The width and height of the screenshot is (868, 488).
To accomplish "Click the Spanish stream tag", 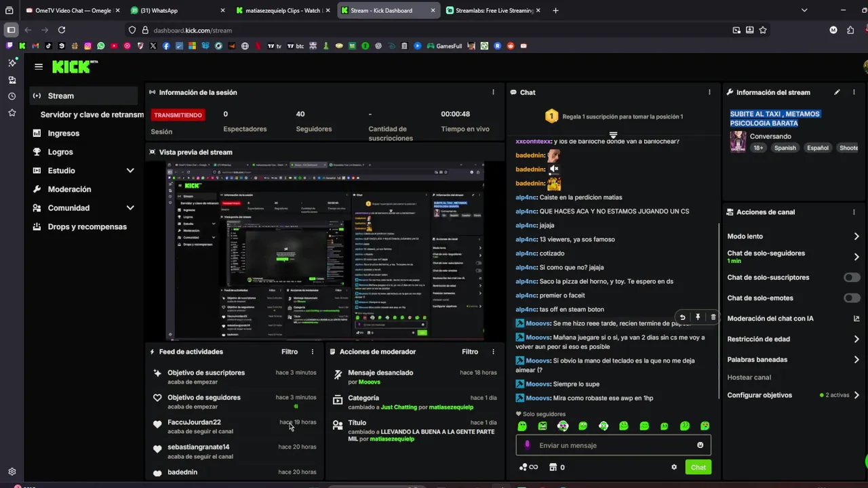I will (785, 148).
